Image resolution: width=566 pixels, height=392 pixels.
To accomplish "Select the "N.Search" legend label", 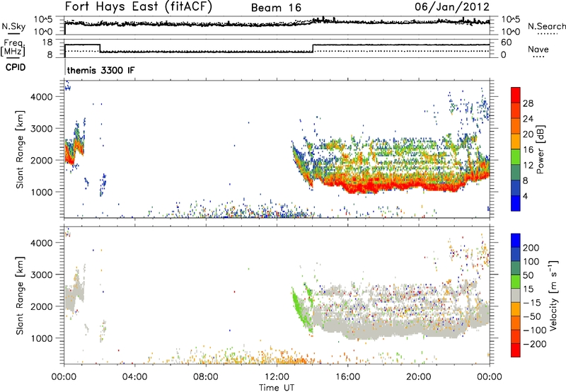I will [x=546, y=26].
